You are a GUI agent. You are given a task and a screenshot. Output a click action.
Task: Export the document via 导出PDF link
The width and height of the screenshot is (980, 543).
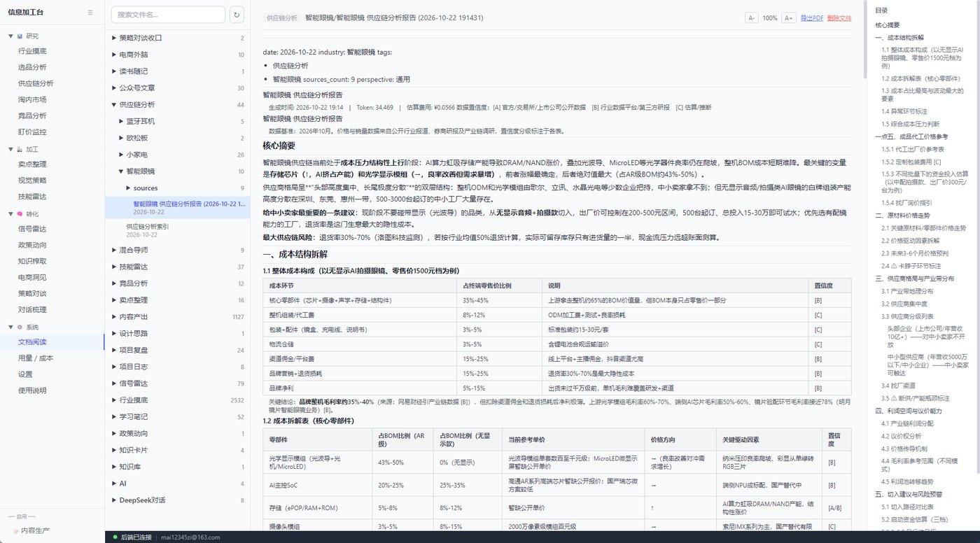[812, 18]
